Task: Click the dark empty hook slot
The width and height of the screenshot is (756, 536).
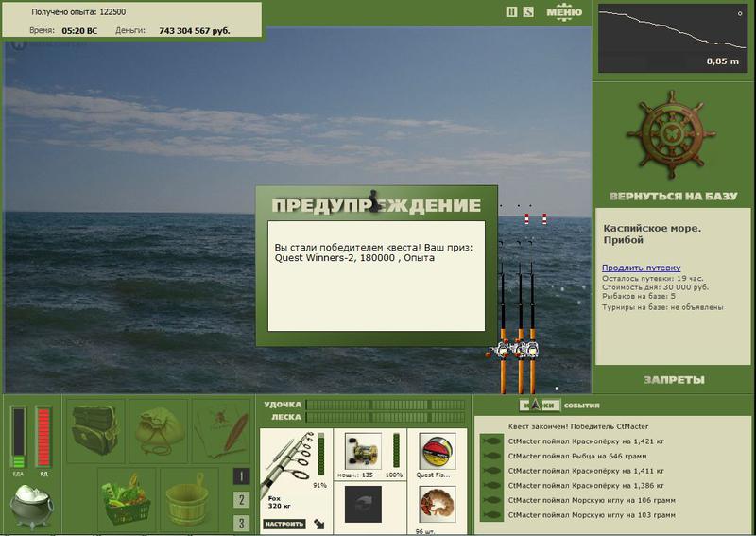Action: coord(363,505)
